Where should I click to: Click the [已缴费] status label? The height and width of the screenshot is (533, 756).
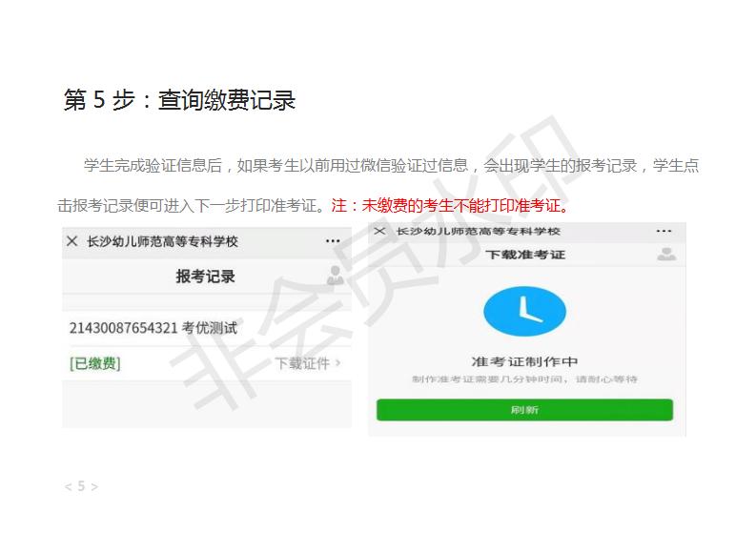[x=95, y=363]
